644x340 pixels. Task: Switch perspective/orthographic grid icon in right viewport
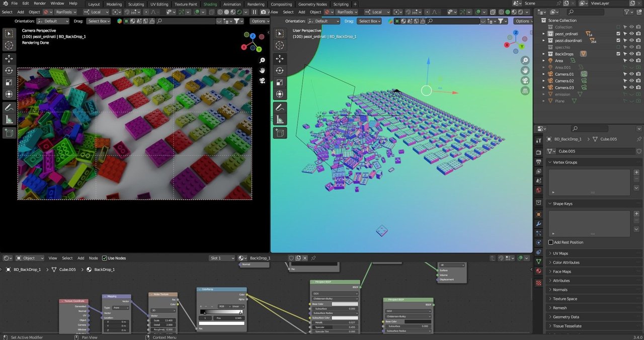(525, 91)
